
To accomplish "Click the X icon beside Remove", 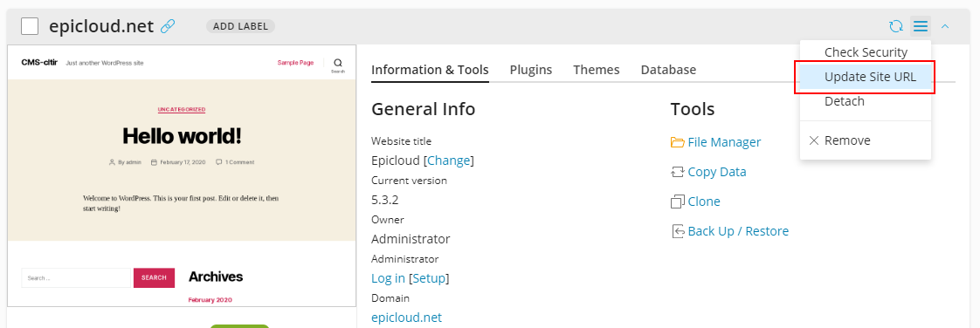I will point(814,140).
